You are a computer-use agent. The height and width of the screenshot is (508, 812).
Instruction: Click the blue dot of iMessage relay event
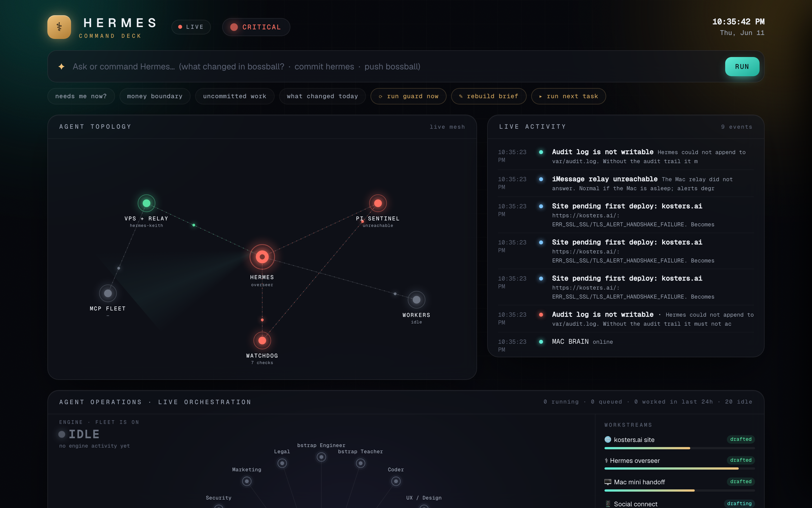coord(541,179)
